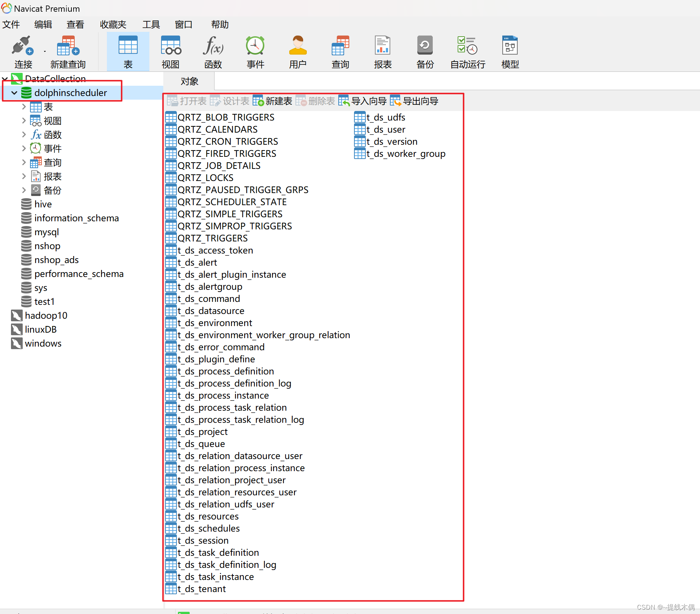Click the New Table (新建表) button

pos(272,101)
